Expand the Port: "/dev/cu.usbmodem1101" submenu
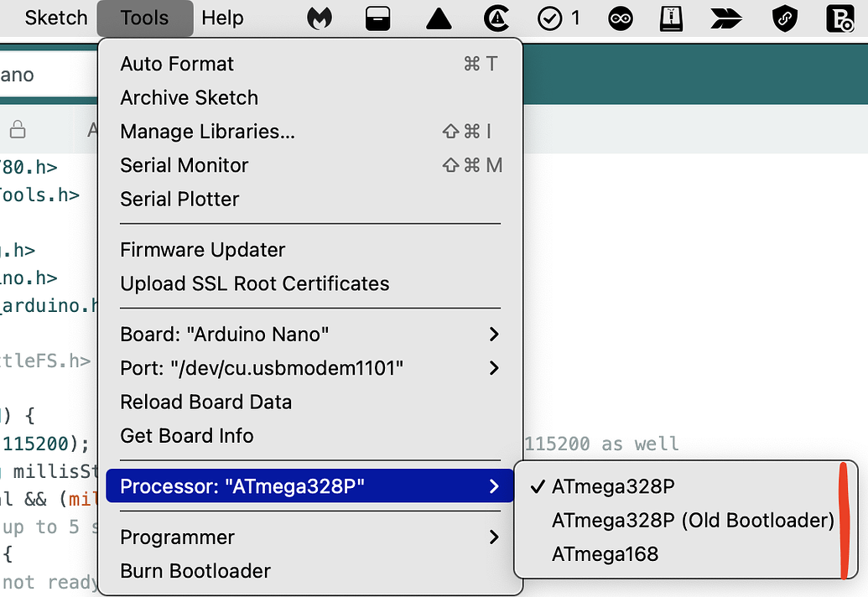Image resolution: width=868 pixels, height=597 pixels. (262, 368)
